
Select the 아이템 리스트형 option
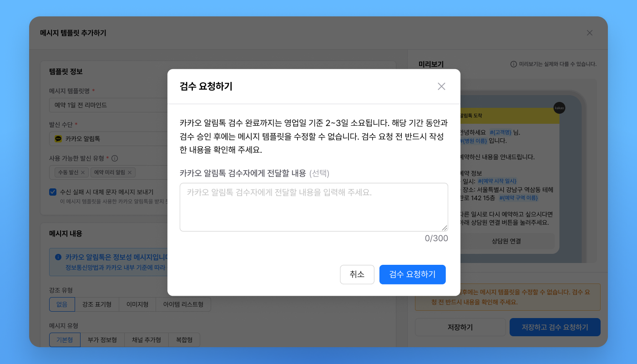click(x=183, y=304)
